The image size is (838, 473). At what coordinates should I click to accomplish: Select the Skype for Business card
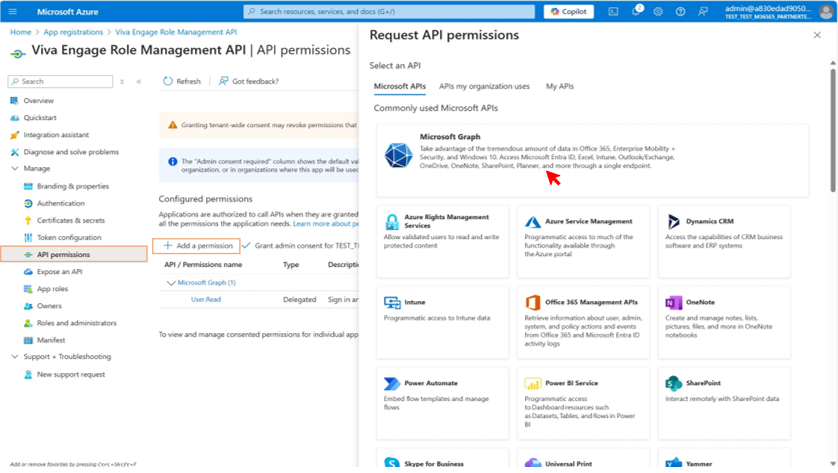(x=443, y=460)
